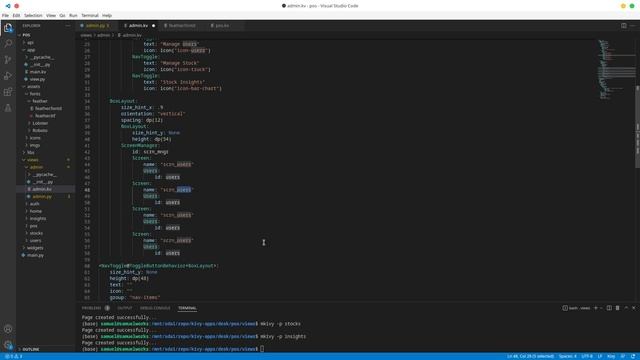Switch to the Debug Console tab
The image size is (640, 360).
[155, 308]
